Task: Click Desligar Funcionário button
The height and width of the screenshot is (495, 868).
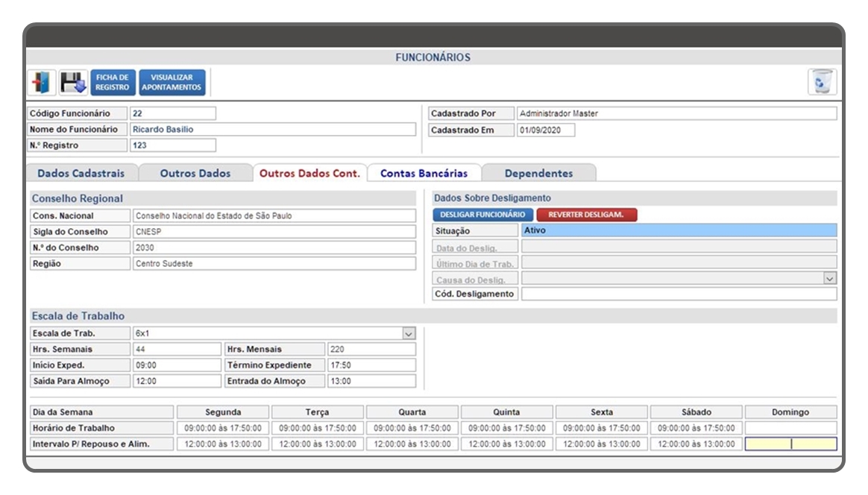Action: click(x=482, y=215)
